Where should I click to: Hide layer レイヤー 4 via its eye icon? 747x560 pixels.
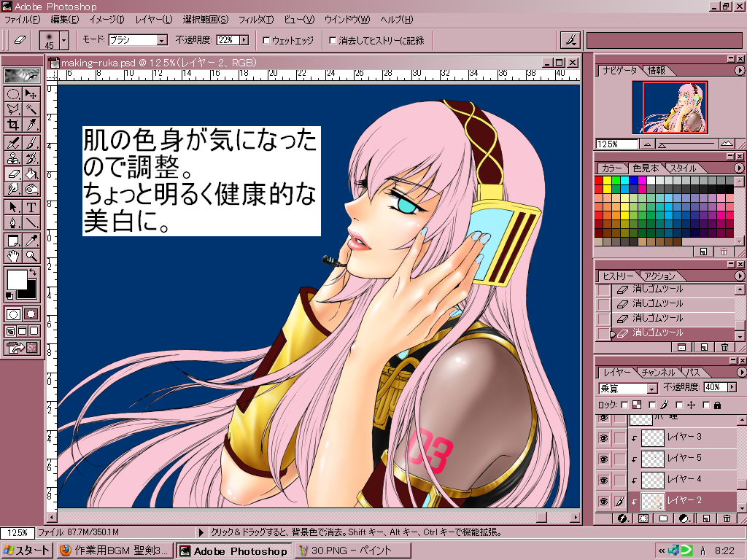pos(603,481)
